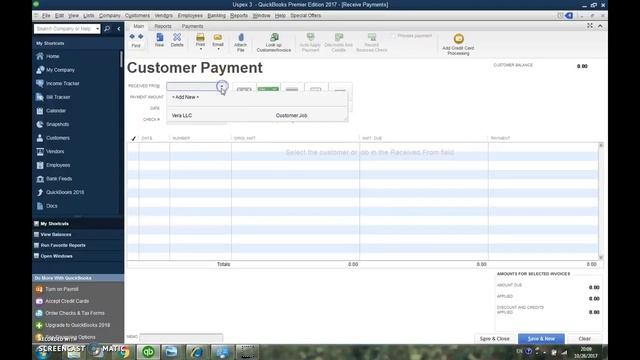Collapse the left sidebar with the arrow

[x=119, y=29]
